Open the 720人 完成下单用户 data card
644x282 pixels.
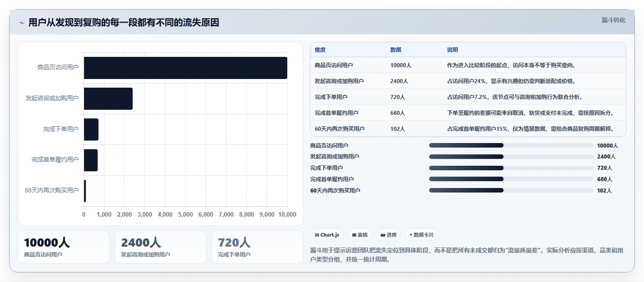(x=257, y=247)
